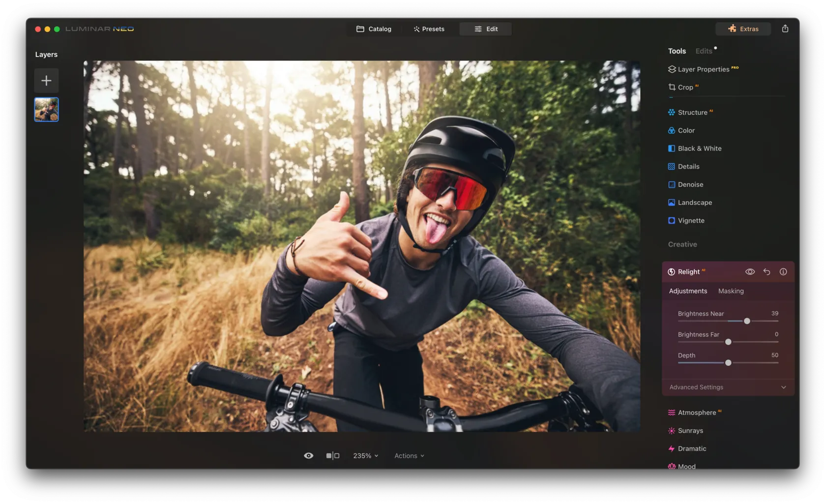Open Relight tool info icon
Viewport: 826px width, 504px height.
click(x=783, y=272)
